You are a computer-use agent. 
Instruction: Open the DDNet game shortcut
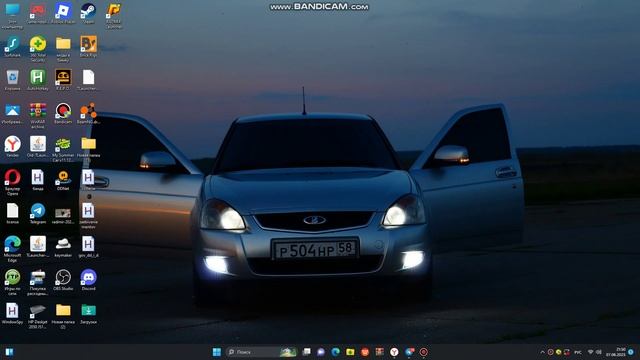63,180
